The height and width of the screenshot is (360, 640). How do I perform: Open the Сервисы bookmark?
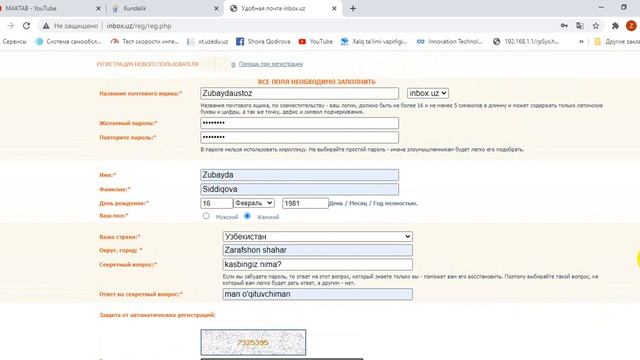tap(14, 42)
